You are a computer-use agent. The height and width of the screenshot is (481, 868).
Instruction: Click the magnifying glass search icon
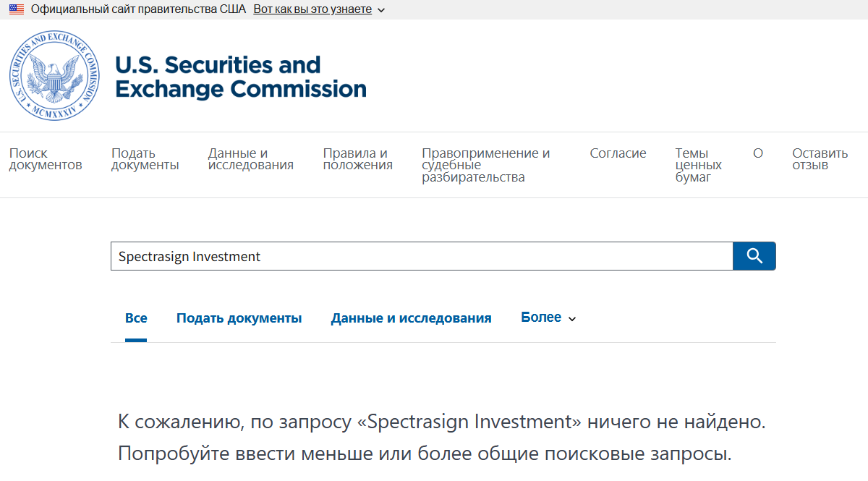[754, 255]
